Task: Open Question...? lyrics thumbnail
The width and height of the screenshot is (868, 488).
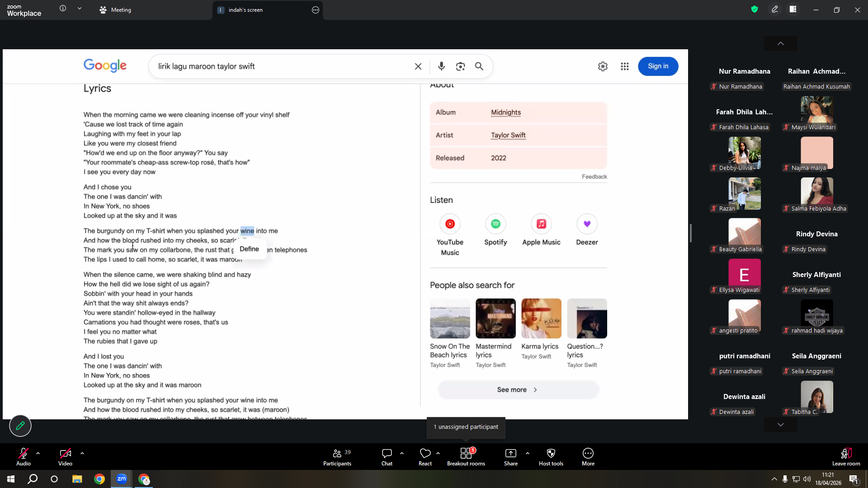Action: [587, 319]
